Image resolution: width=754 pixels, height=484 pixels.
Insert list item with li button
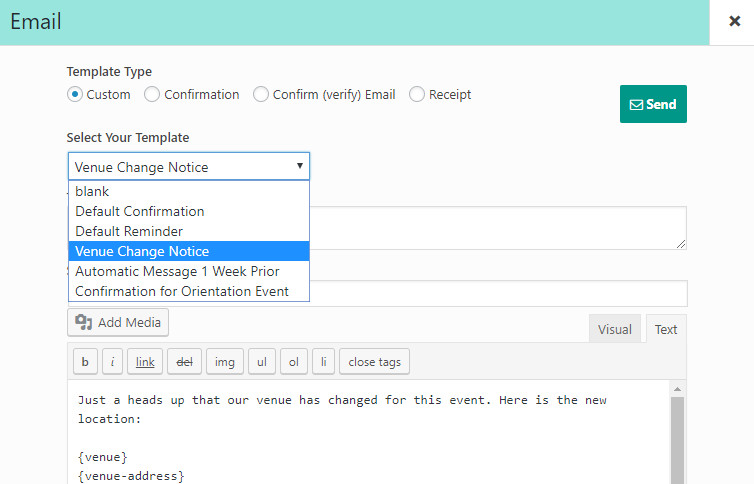[x=324, y=361]
